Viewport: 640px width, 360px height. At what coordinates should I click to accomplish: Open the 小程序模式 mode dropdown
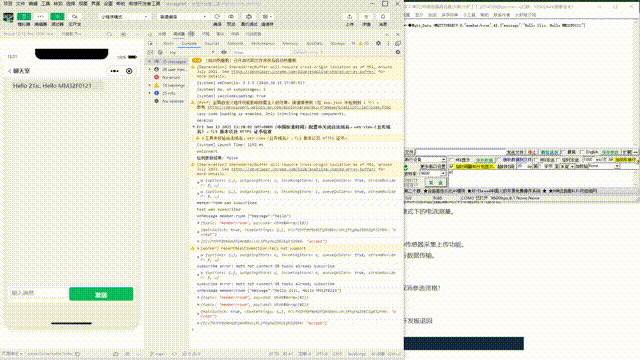pos(124,17)
